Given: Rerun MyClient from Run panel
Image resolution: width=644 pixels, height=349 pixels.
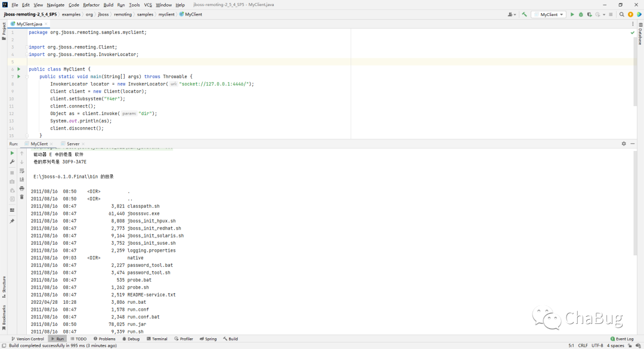Looking at the screenshot, I should [12, 153].
